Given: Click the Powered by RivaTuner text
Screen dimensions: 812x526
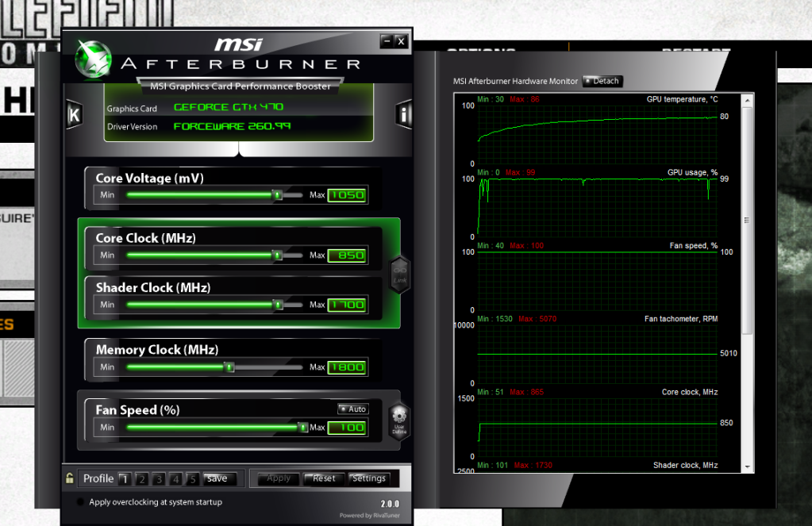Looking at the screenshot, I should pos(370,515).
